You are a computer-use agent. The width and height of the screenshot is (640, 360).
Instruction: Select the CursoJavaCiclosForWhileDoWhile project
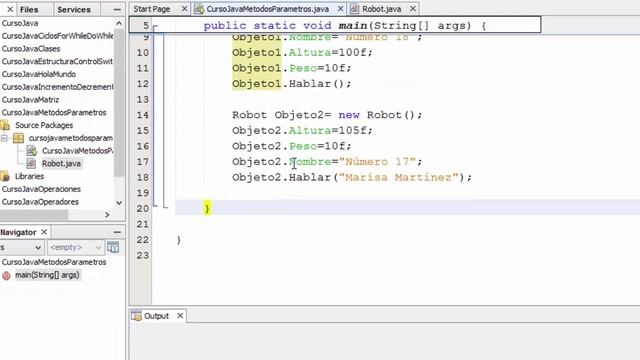tap(57, 36)
